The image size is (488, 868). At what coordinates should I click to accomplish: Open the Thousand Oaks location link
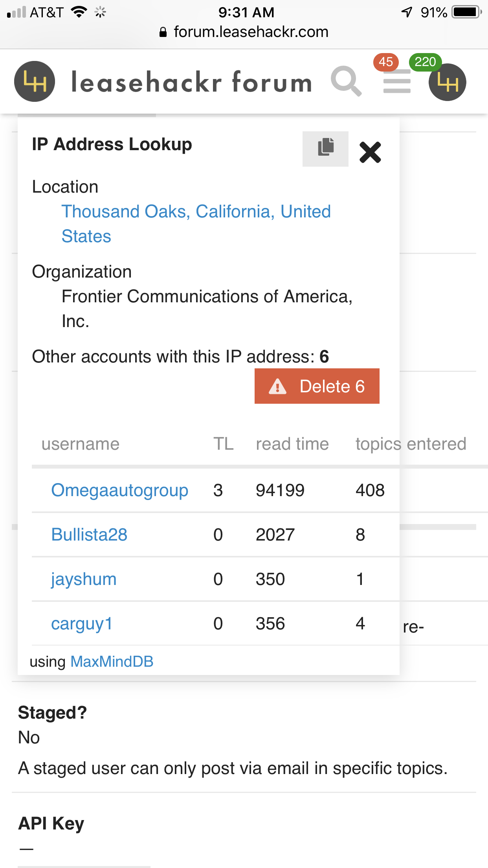[196, 224]
